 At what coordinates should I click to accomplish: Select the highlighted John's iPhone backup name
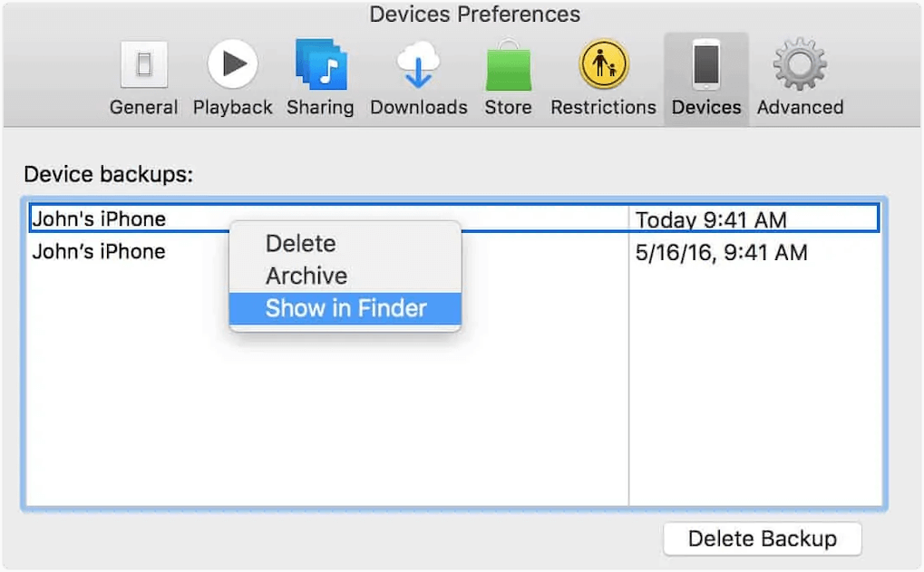click(99, 219)
